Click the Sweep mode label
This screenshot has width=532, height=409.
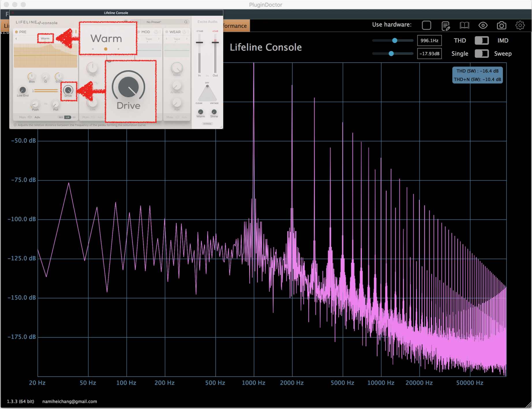[x=503, y=53]
